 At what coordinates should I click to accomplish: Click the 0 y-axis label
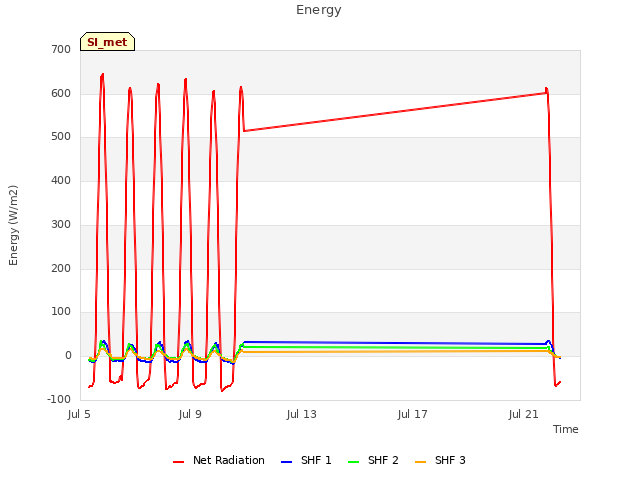pyautogui.click(x=68, y=356)
